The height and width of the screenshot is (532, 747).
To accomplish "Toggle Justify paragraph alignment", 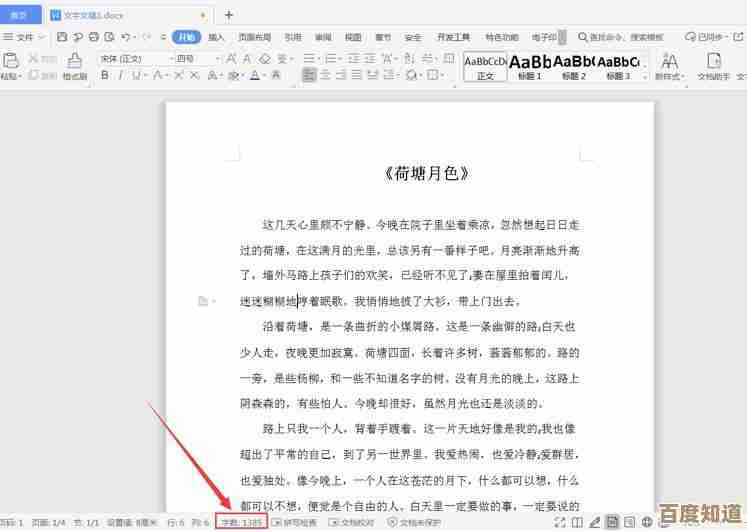I will pos(357,75).
